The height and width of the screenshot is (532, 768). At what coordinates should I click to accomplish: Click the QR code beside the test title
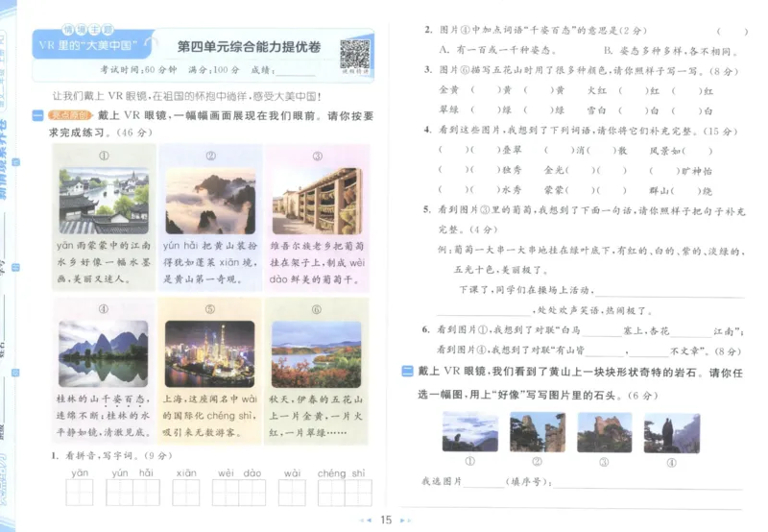tap(354, 55)
